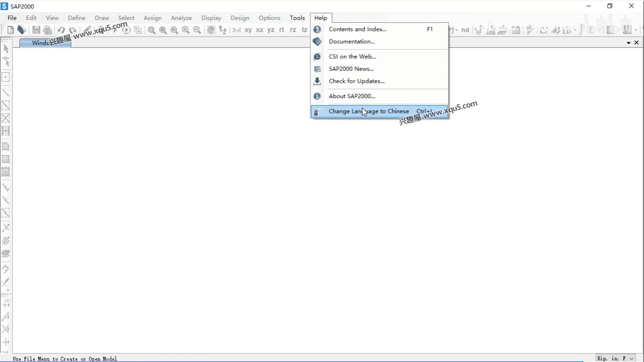Open the Select menu
Screen dimensions: 644x362
(126, 18)
